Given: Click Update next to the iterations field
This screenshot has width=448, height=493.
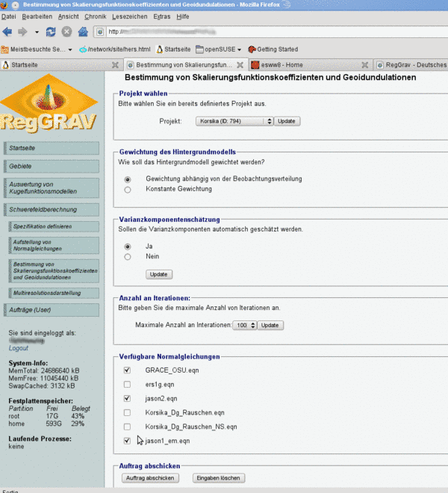Looking at the screenshot, I should [x=270, y=326].
